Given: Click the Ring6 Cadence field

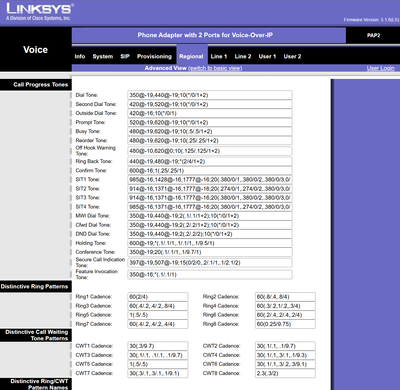Looking at the screenshot, I should pyautogui.click(x=285, y=315).
